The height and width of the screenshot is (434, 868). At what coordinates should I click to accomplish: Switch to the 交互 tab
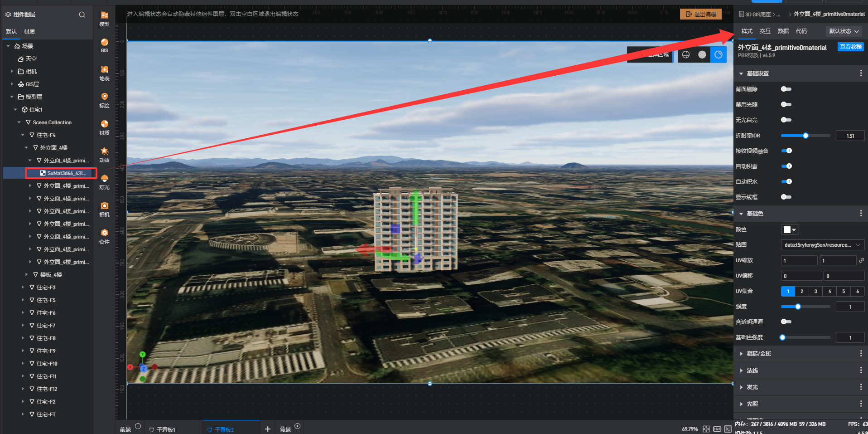click(765, 31)
